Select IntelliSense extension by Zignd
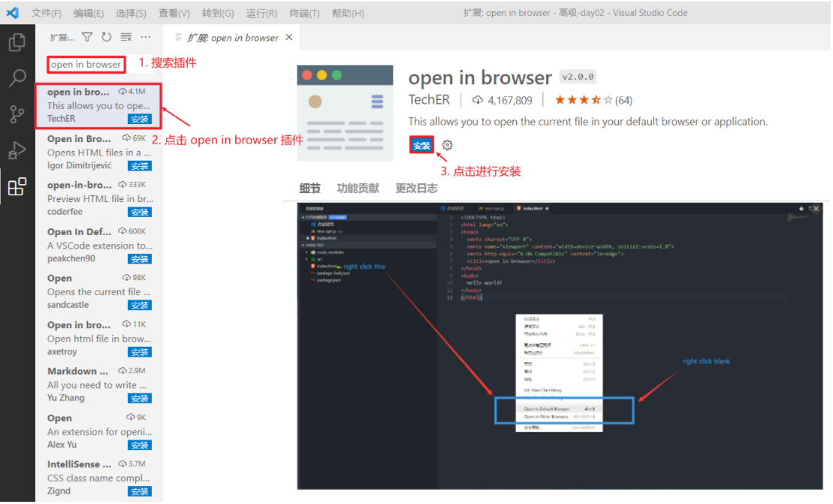Image resolution: width=833 pixels, height=504 pixels. pos(99,478)
